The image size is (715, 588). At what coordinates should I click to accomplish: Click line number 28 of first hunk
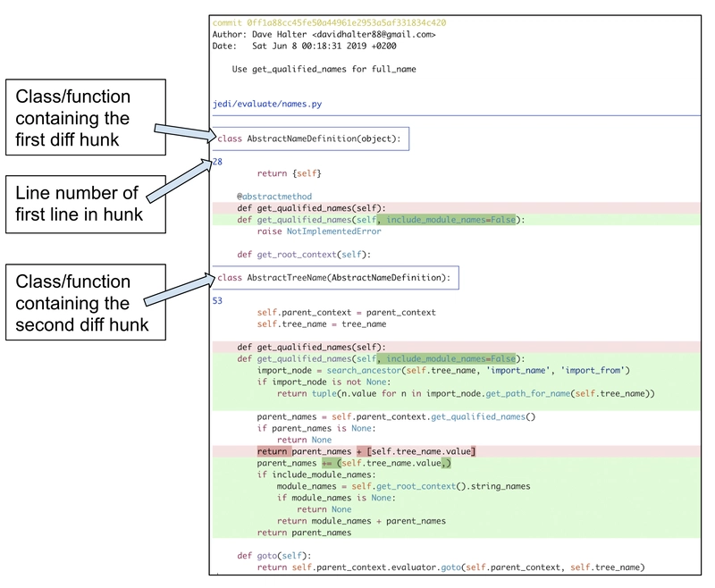(x=217, y=162)
